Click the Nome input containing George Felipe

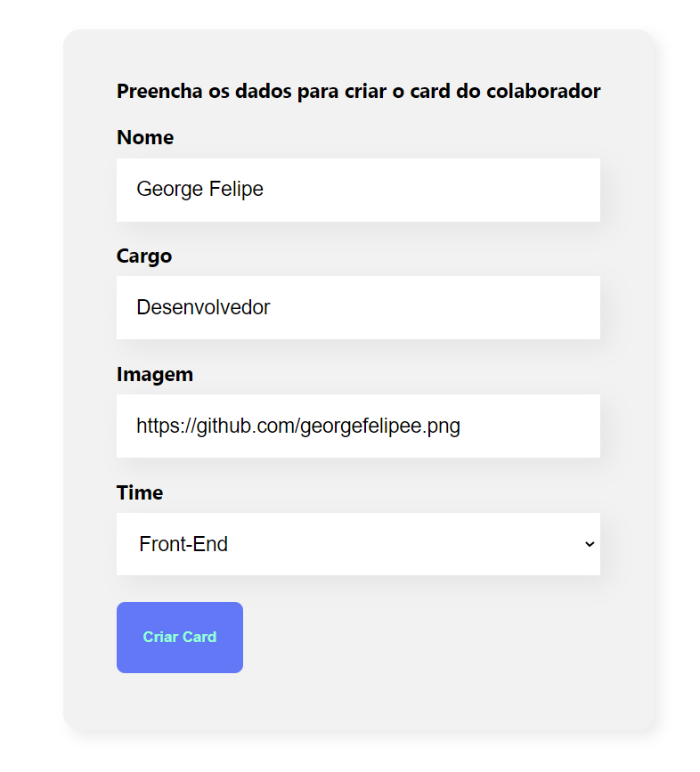click(356, 190)
